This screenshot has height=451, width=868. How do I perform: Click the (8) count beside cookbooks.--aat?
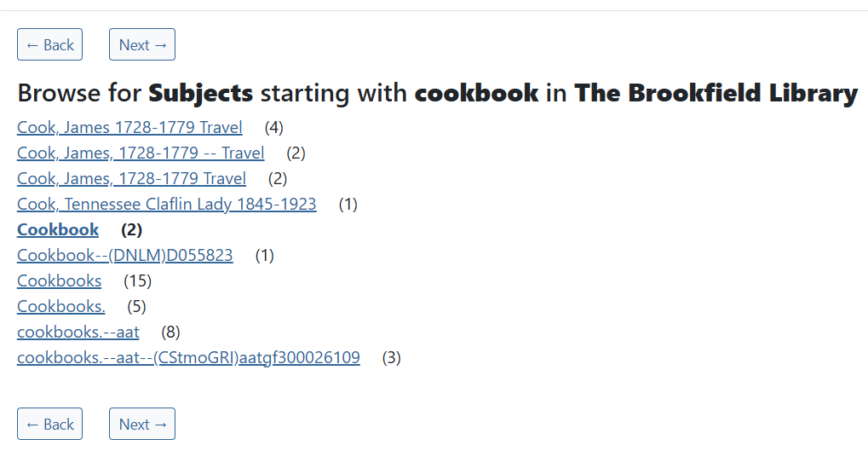click(170, 332)
